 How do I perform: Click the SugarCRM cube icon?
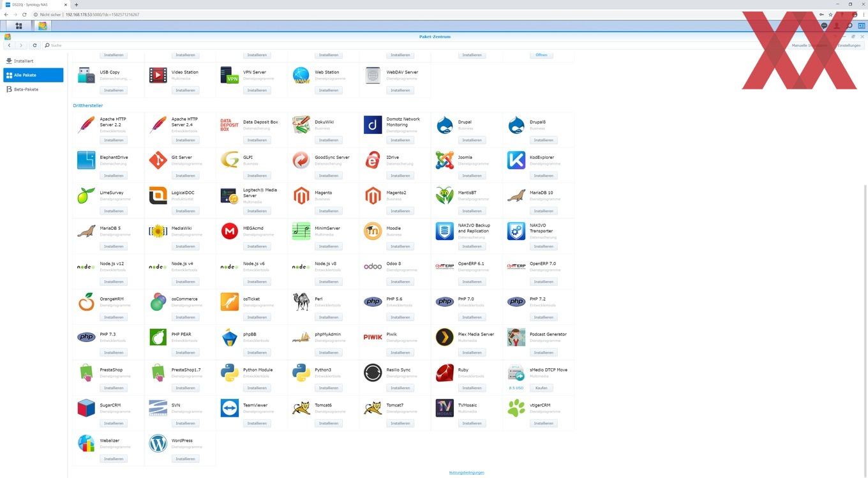[86, 408]
